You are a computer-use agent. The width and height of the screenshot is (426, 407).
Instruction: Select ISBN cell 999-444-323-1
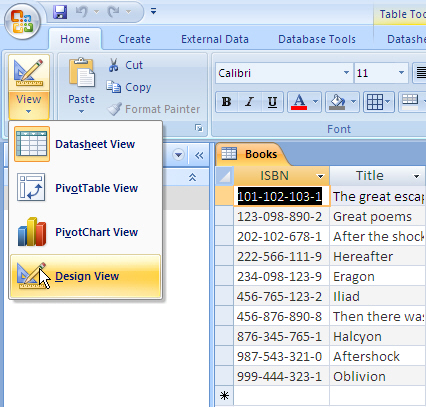click(x=282, y=377)
